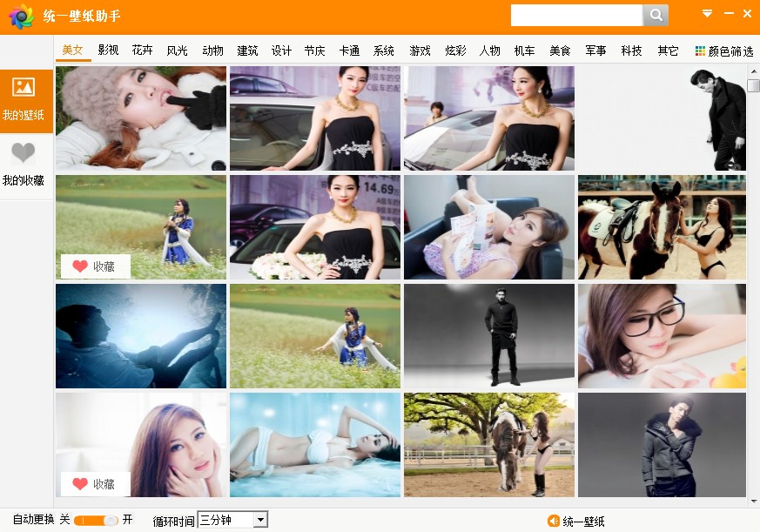
Task: Select the 建筑 category tab
Action: click(247, 51)
